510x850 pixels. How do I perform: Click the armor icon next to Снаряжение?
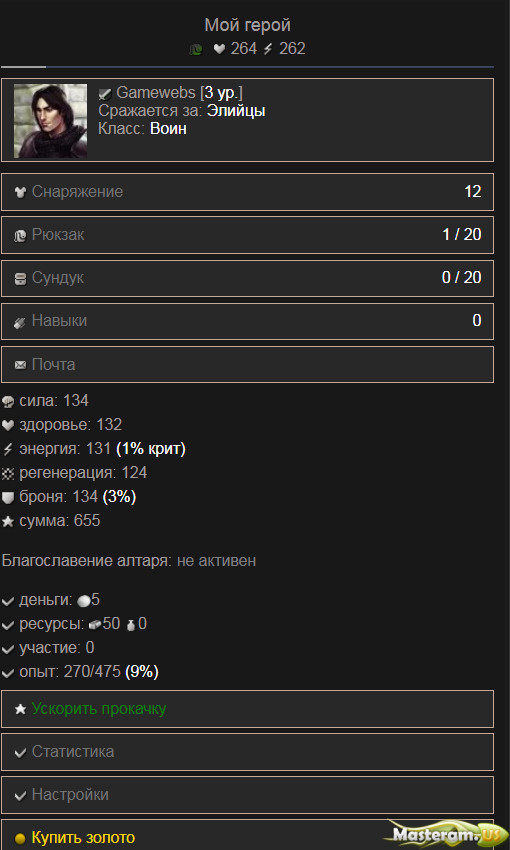[x=21, y=192]
